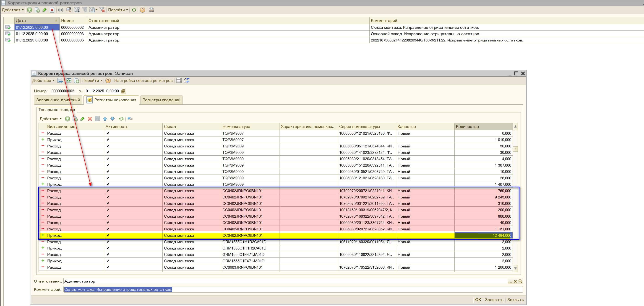
Task: Click the disable filter (funnel with X) icon
Action: coord(102,10)
